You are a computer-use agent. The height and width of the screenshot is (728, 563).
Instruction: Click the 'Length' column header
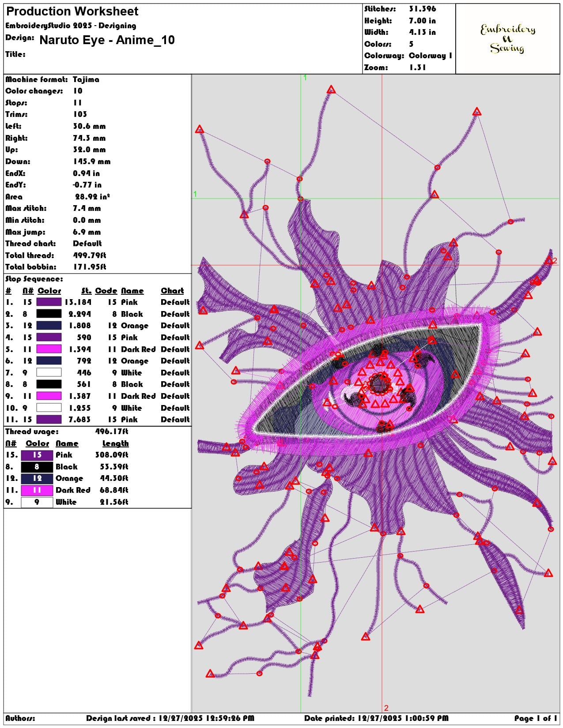coord(115,443)
